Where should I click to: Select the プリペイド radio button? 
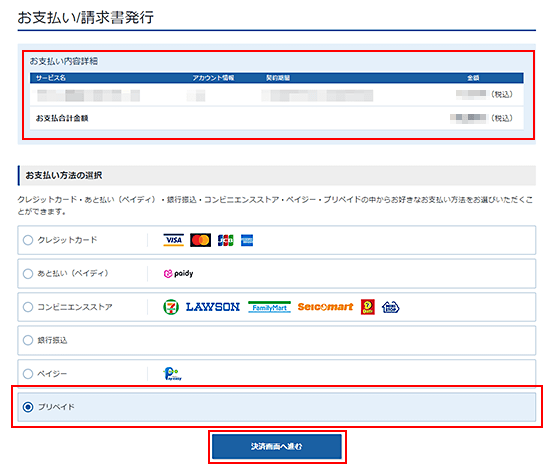click(x=28, y=407)
